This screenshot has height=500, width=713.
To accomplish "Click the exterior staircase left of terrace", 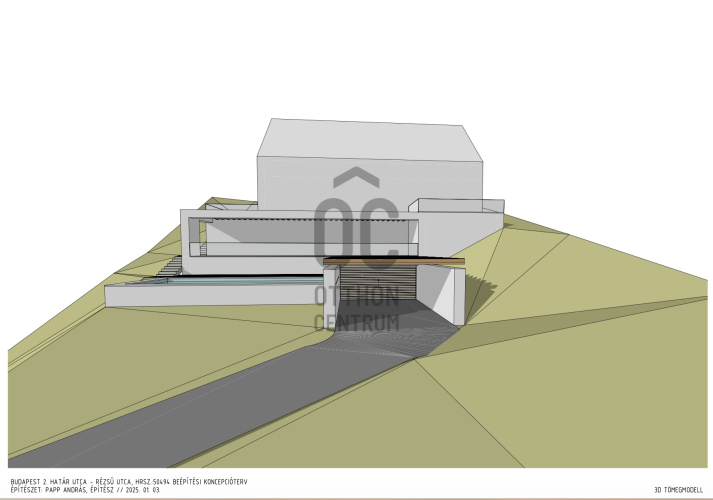I will (x=170, y=266).
